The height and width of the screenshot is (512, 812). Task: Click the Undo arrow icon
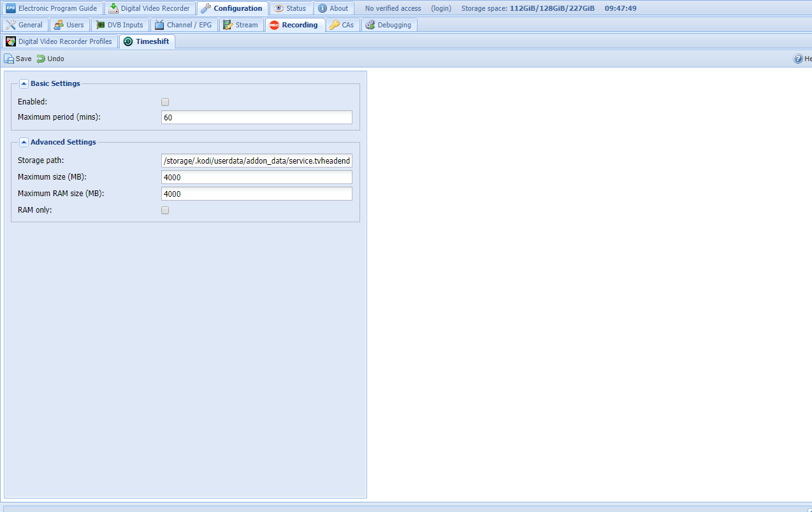pyautogui.click(x=41, y=59)
